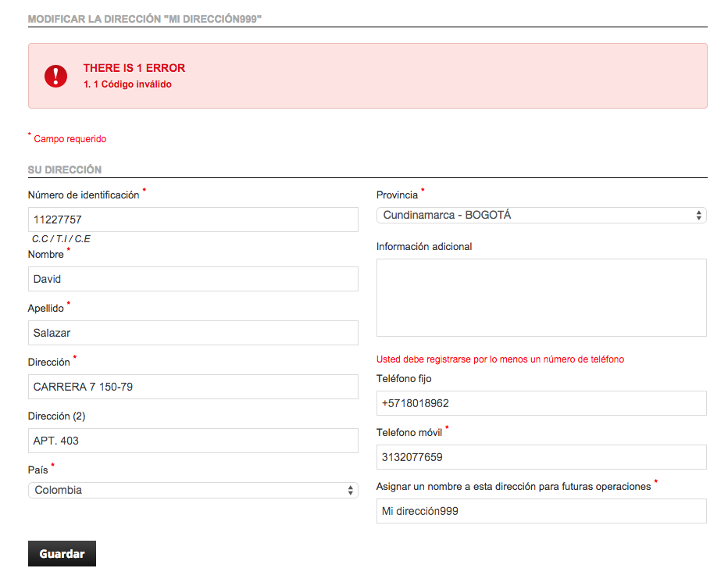
Task: Click the Información adicional text area
Action: pos(541,298)
